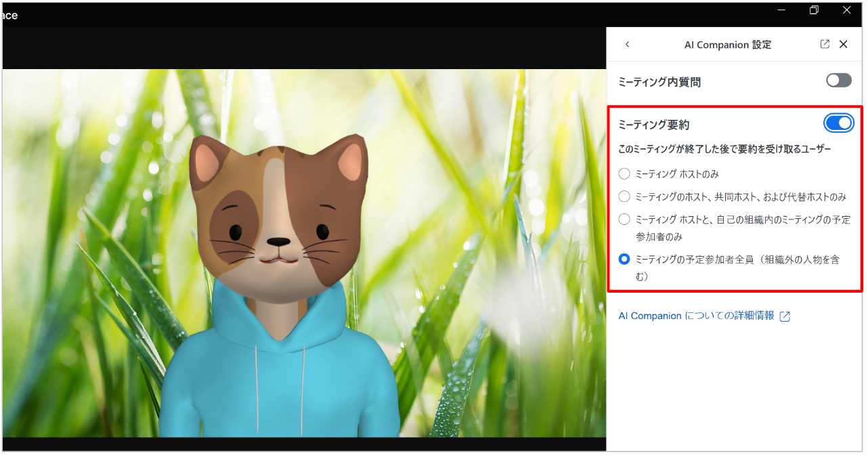868x460 pixels.
Task: Turn off the ミーティング要約 toggle
Action: click(839, 123)
